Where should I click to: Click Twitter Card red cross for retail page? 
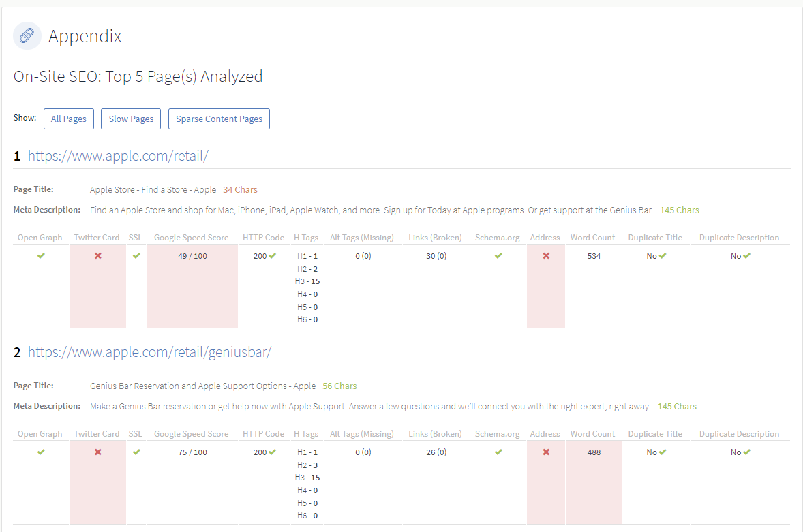(97, 255)
